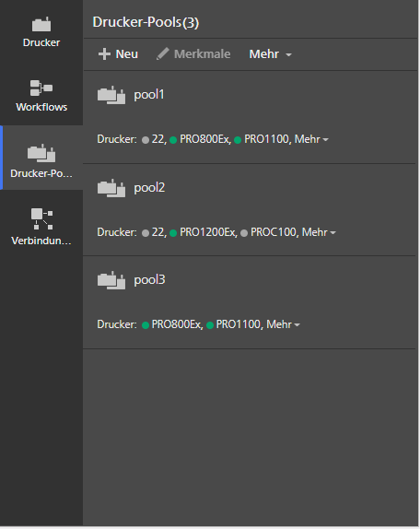Click the pool3 printer pool icon
This screenshot has width=420, height=529.
click(x=111, y=280)
